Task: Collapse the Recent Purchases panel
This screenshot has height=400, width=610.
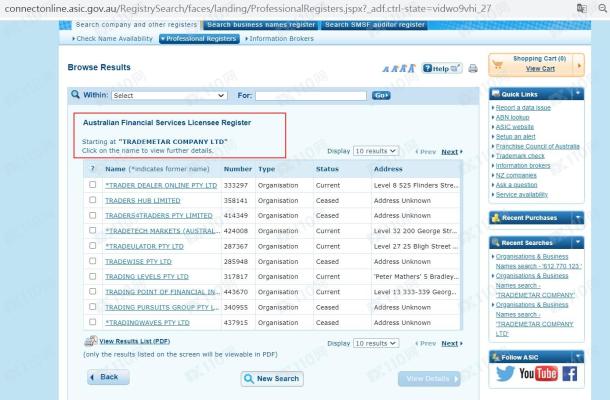Action: point(578,218)
